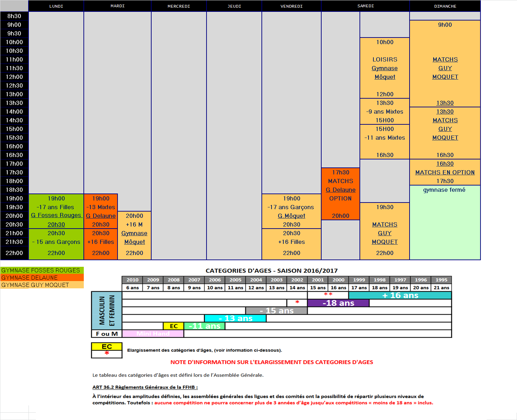Select the 8h30 time row label

pyautogui.click(x=14, y=16)
